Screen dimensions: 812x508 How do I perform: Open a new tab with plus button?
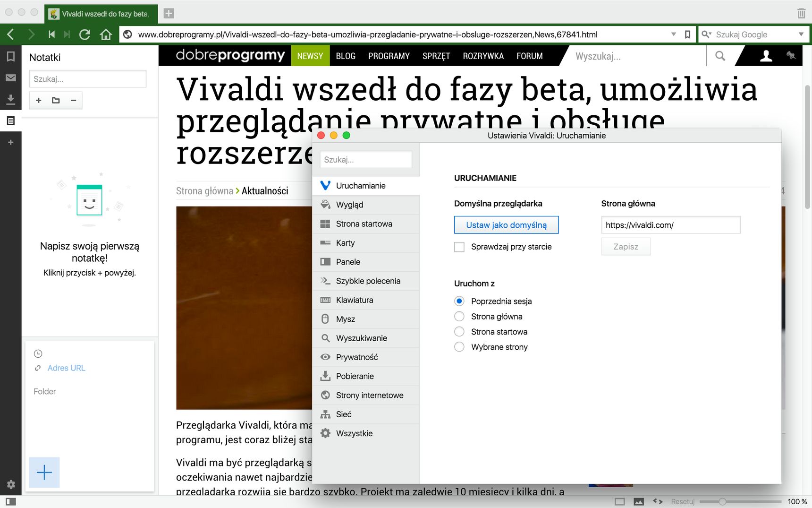[x=169, y=13]
